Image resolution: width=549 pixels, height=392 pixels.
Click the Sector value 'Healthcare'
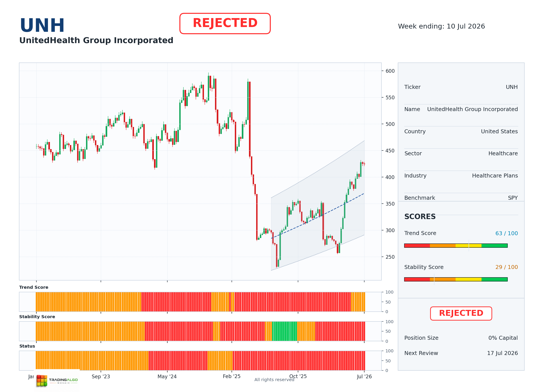(x=503, y=153)
